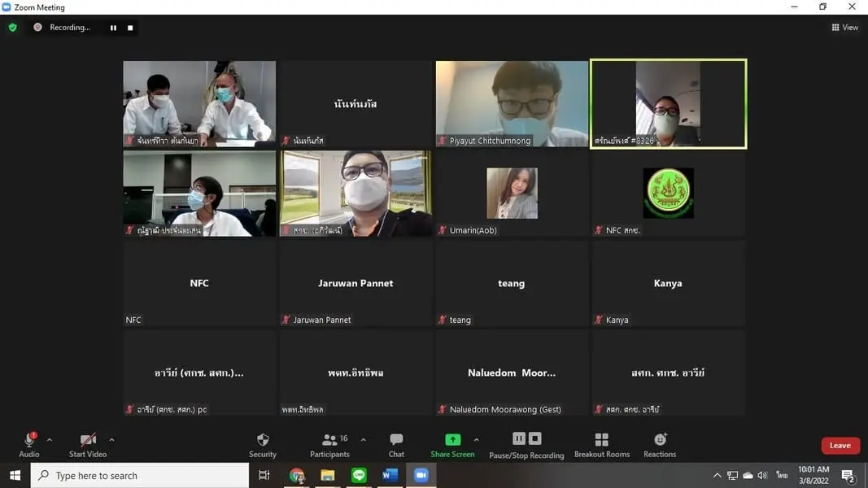Open the Chat panel
The image size is (868, 488).
point(396,445)
